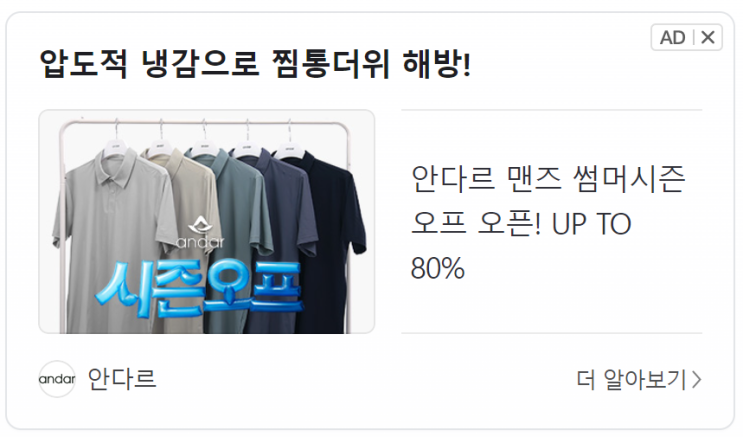Click the 안다르 brand name text
Image resolution: width=743 pixels, height=437 pixels.
click(122, 379)
